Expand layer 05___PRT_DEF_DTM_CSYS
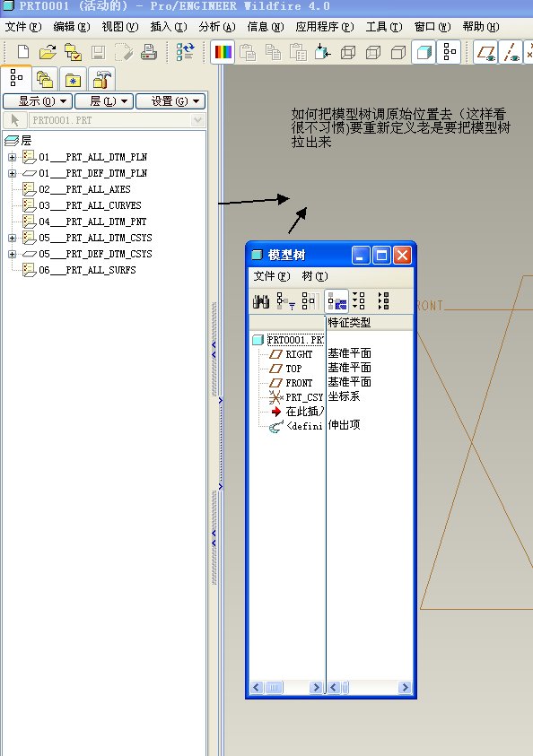Screen dimensions: 533x756 pos(12,254)
